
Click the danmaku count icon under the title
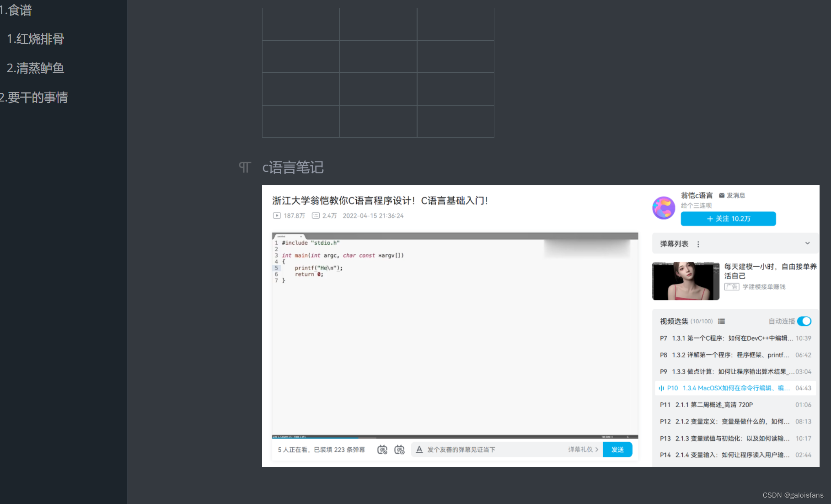[x=316, y=215]
